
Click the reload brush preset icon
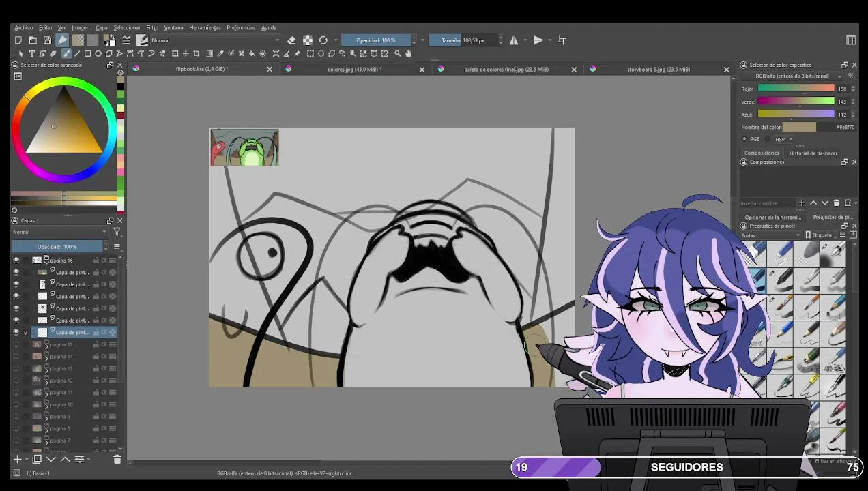point(323,40)
